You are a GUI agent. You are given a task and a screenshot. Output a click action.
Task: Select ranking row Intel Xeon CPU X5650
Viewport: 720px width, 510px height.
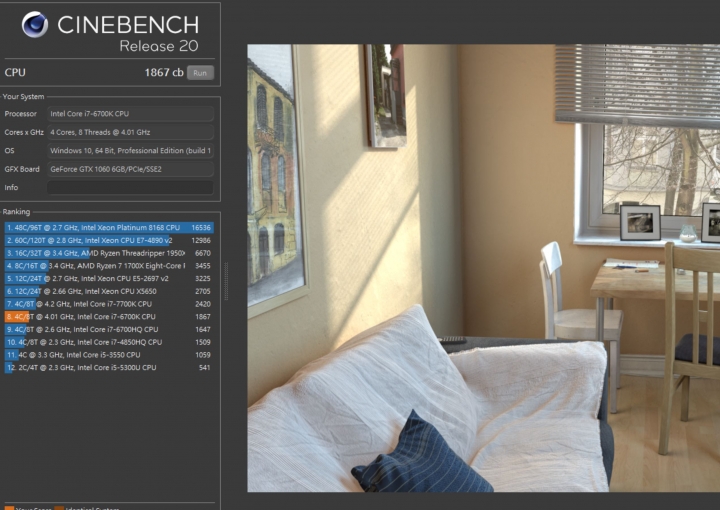[109, 291]
